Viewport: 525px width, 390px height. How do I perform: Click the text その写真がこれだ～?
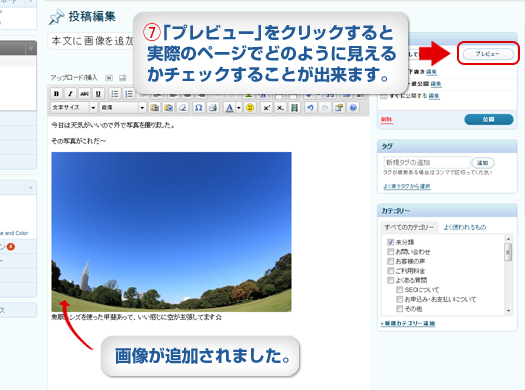click(x=79, y=141)
